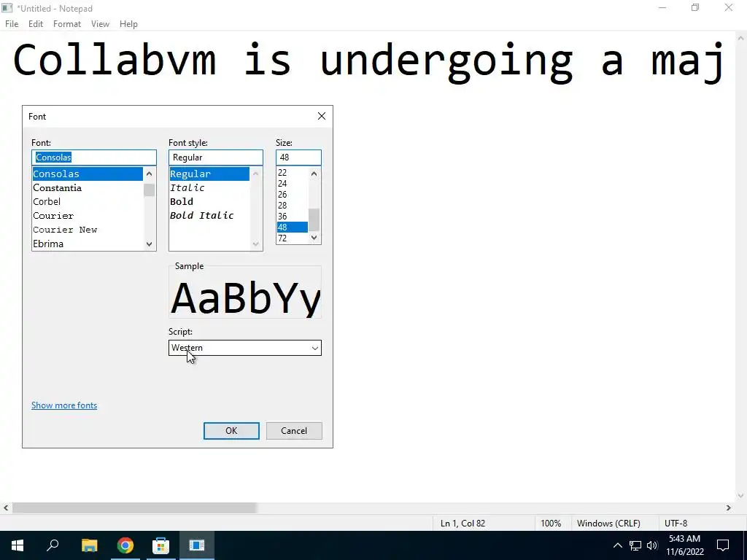747x560 pixels.
Task: Open the File menu
Action: 12,24
